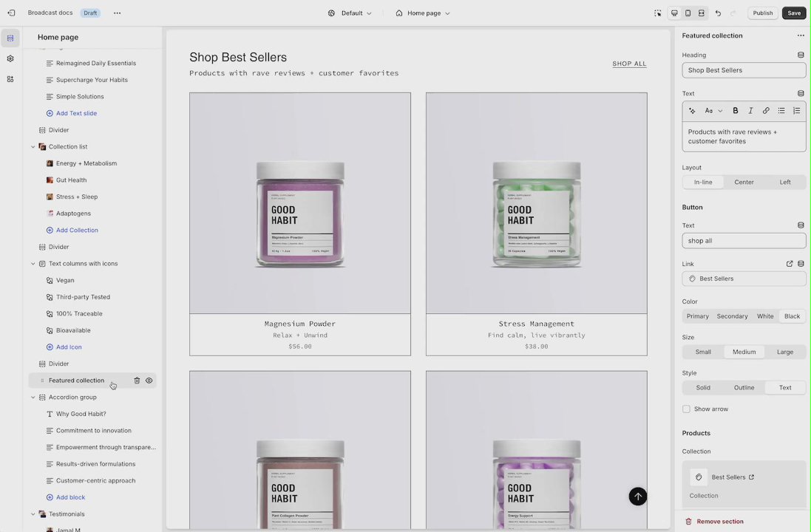The height and width of the screenshot is (532, 811).
Task: Collapse the Accordion group section
Action: tap(33, 398)
